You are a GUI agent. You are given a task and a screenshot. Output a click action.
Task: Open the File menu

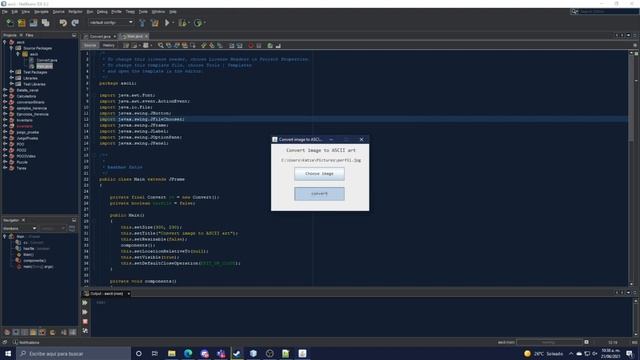click(4, 12)
